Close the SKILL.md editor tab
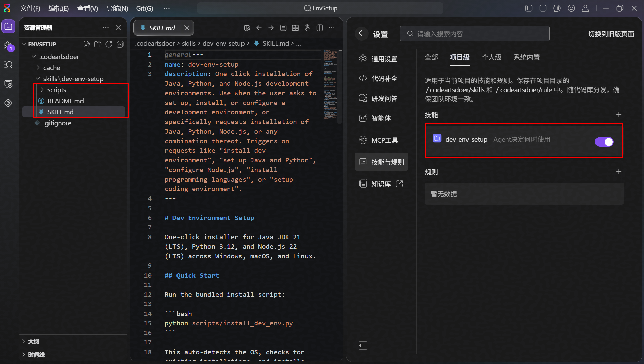Image resolution: width=644 pixels, height=364 pixels. point(187,28)
